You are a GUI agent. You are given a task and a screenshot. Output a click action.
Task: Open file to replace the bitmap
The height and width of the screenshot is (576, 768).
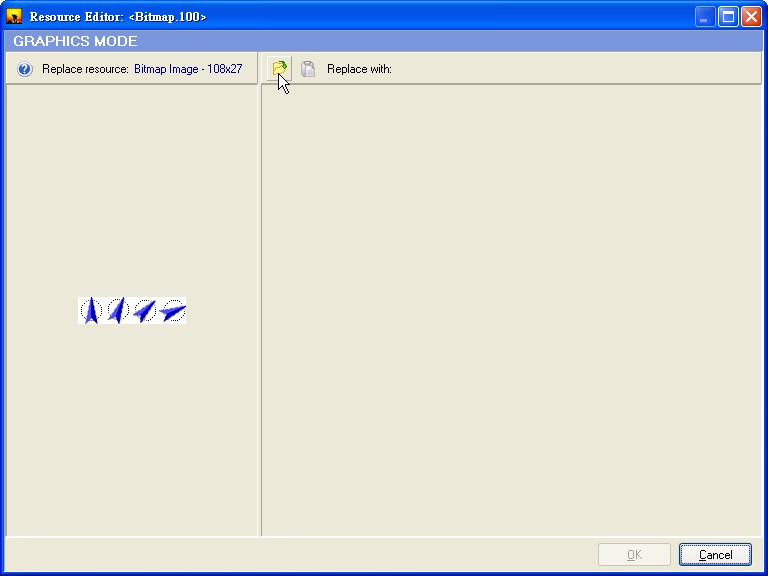pyautogui.click(x=279, y=69)
